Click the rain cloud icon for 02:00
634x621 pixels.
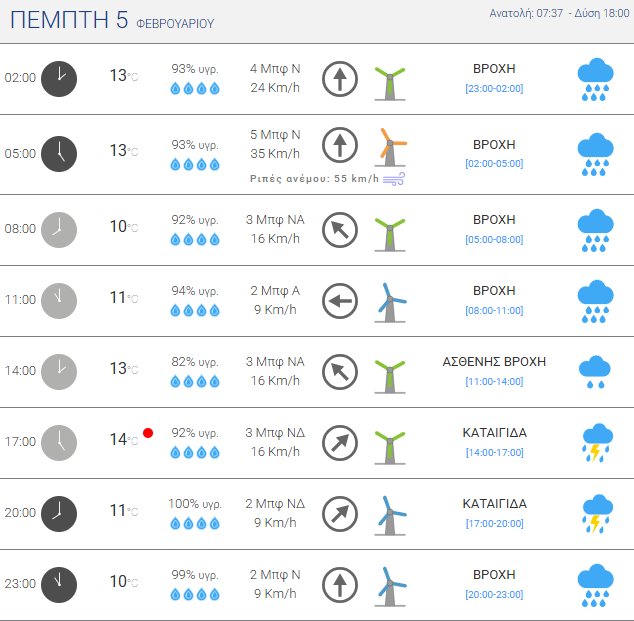pos(596,79)
